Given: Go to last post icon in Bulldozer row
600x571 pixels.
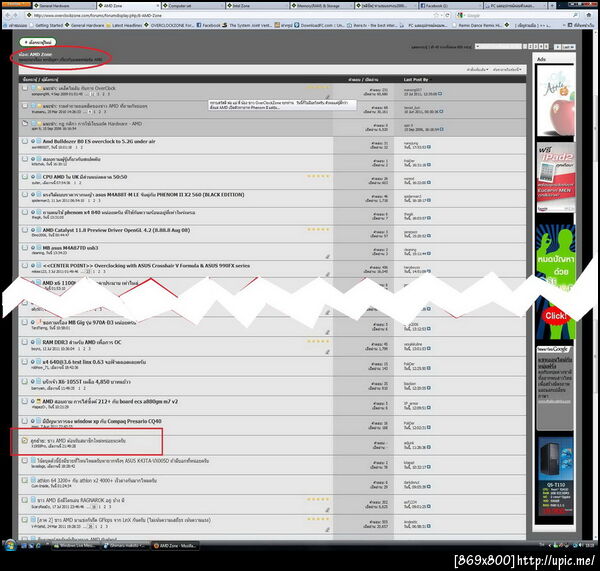Looking at the screenshot, I should [429, 147].
